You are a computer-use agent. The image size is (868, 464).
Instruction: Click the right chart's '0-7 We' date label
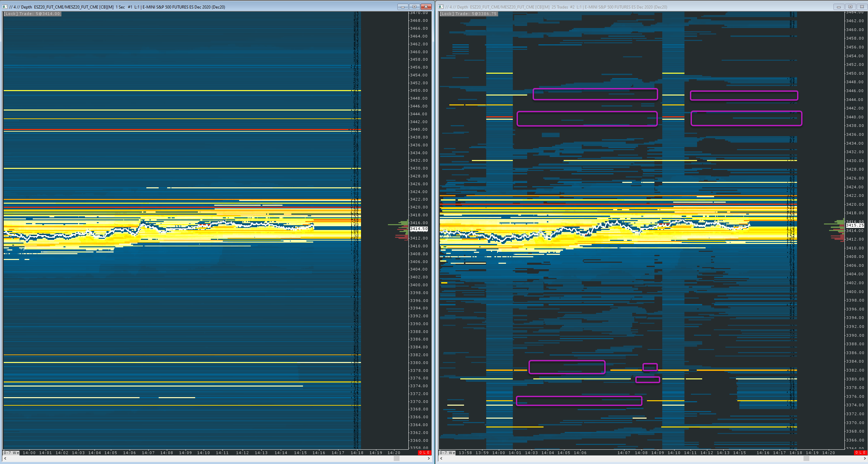point(447,453)
